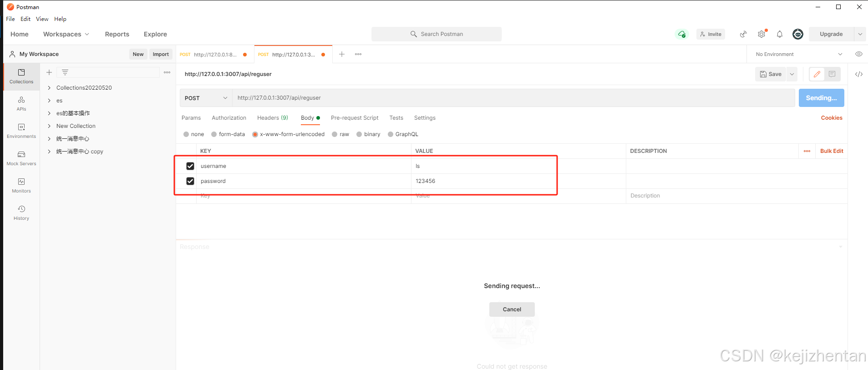Expand the Collections20220520 collection

pos(49,88)
